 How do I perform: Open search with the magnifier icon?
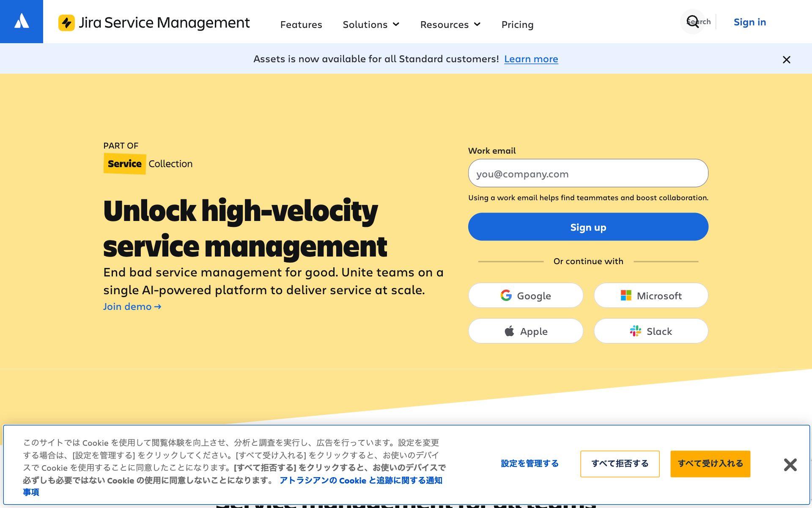point(693,22)
